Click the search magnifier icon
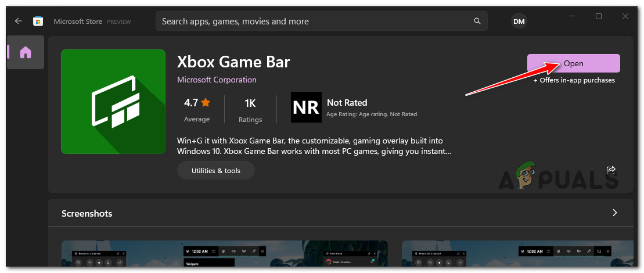Image resolution: width=644 pixels, height=273 pixels. click(x=477, y=21)
